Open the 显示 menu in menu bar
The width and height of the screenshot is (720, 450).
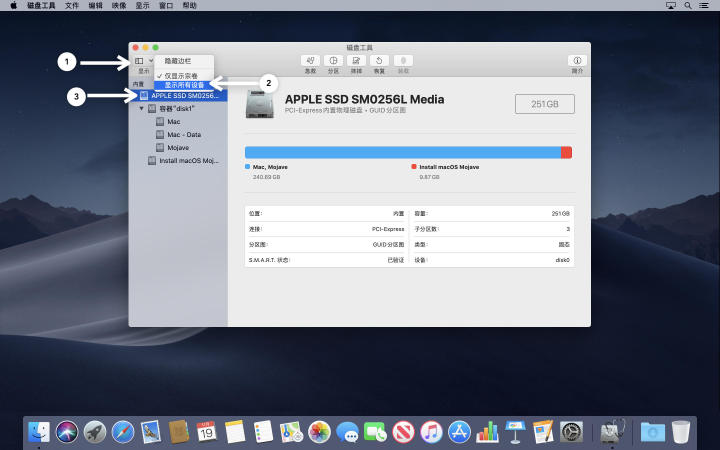click(142, 6)
